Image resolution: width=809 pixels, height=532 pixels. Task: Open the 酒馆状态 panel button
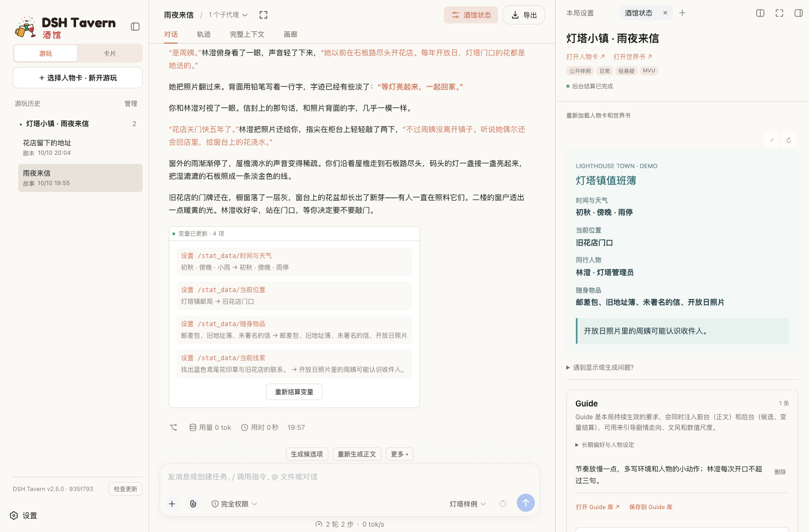(x=471, y=15)
